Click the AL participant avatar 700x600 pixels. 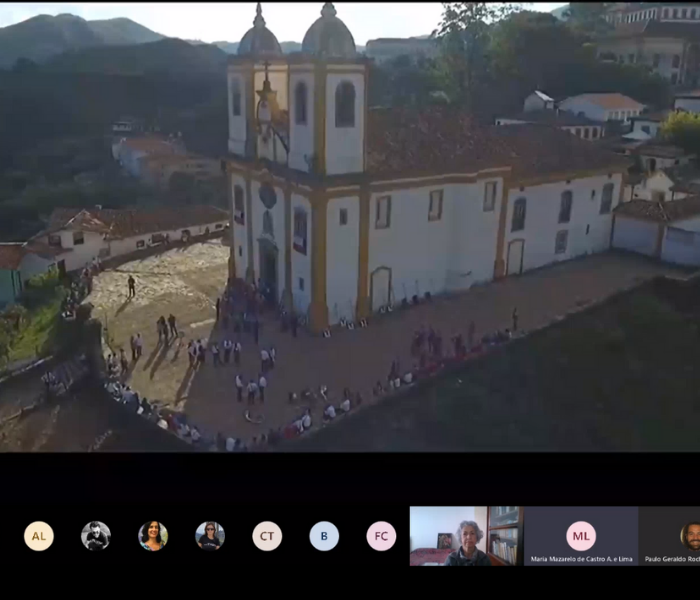click(x=39, y=536)
